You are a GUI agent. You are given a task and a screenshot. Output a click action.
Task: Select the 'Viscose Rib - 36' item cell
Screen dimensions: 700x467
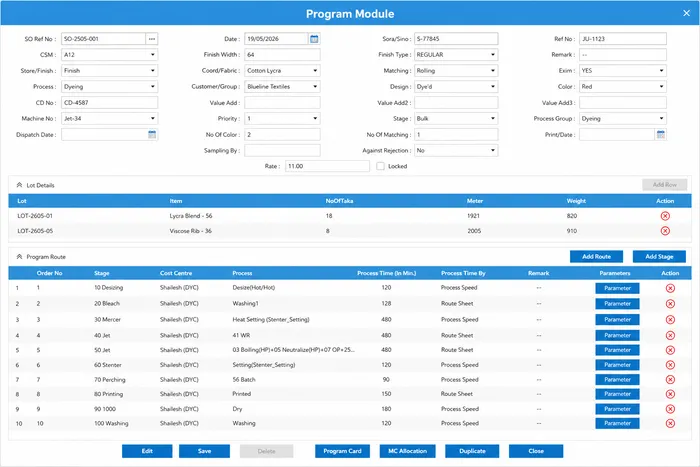tap(191, 231)
